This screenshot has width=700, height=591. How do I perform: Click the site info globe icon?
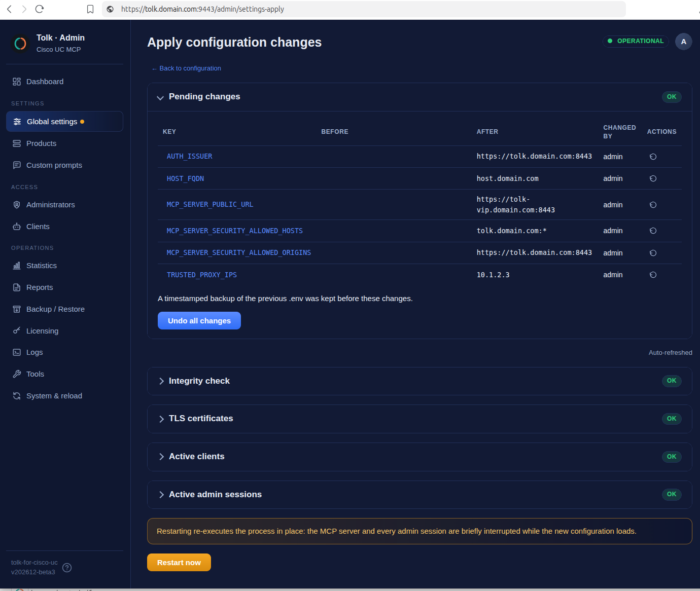[x=110, y=9]
